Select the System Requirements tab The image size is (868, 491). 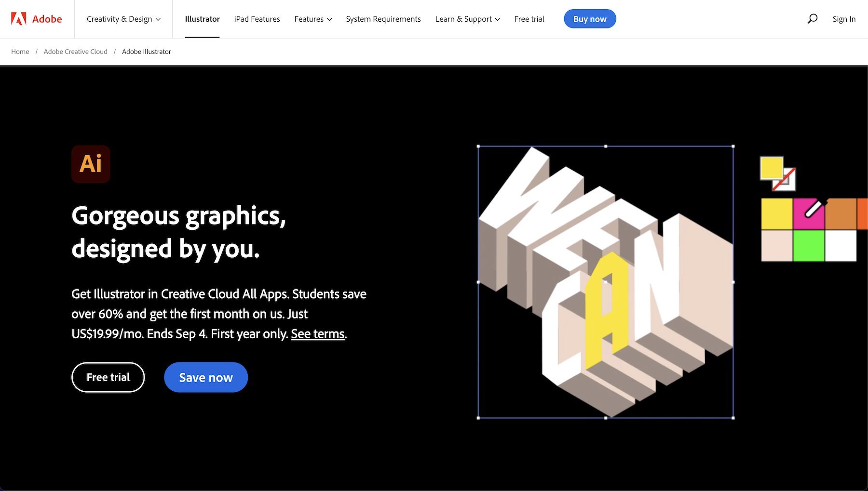tap(383, 19)
